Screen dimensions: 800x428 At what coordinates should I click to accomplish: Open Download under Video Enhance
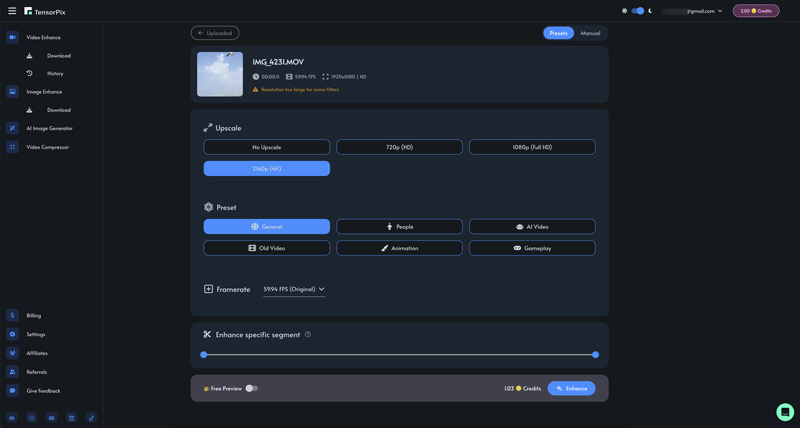coord(59,56)
